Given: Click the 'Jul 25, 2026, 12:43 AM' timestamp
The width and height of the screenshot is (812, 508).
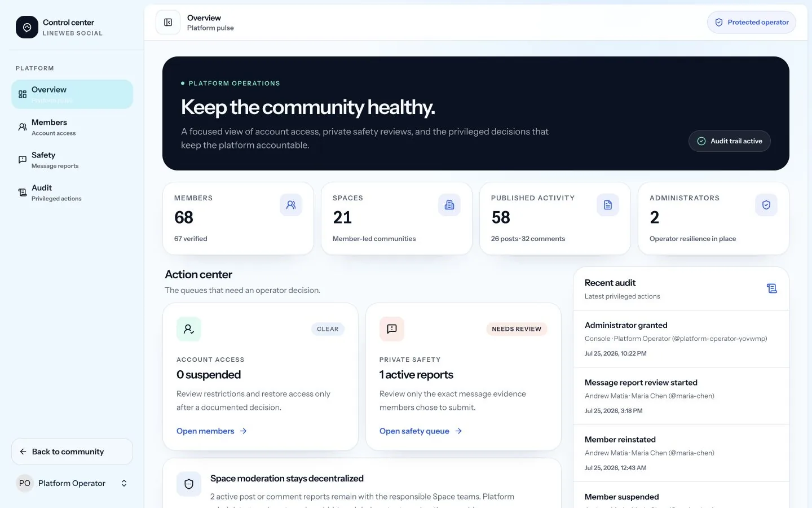Looking at the screenshot, I should click(616, 467).
